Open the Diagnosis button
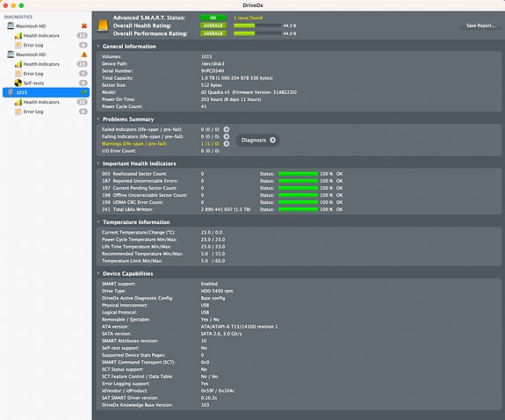Image resolution: width=505 pixels, height=420 pixels. click(x=258, y=141)
